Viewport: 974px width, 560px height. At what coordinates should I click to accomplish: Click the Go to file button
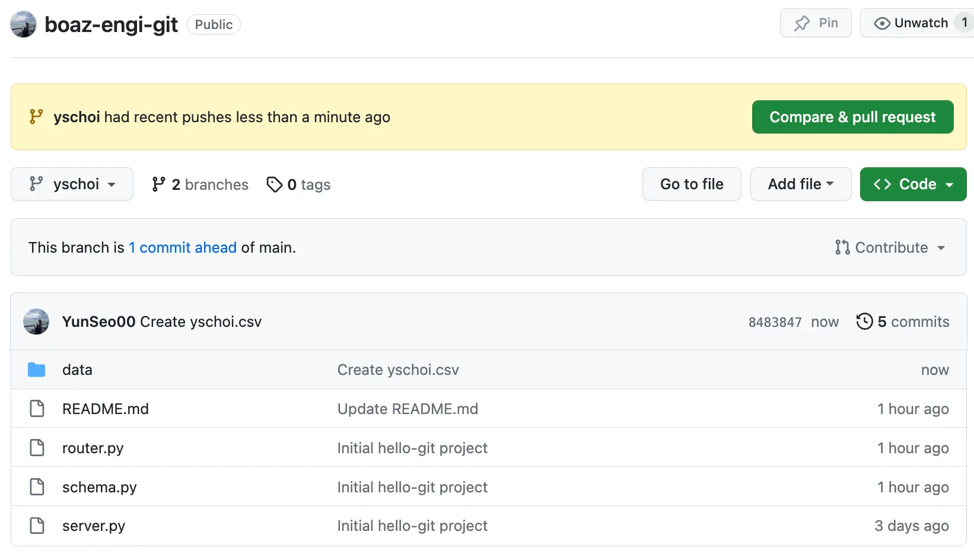pos(692,184)
